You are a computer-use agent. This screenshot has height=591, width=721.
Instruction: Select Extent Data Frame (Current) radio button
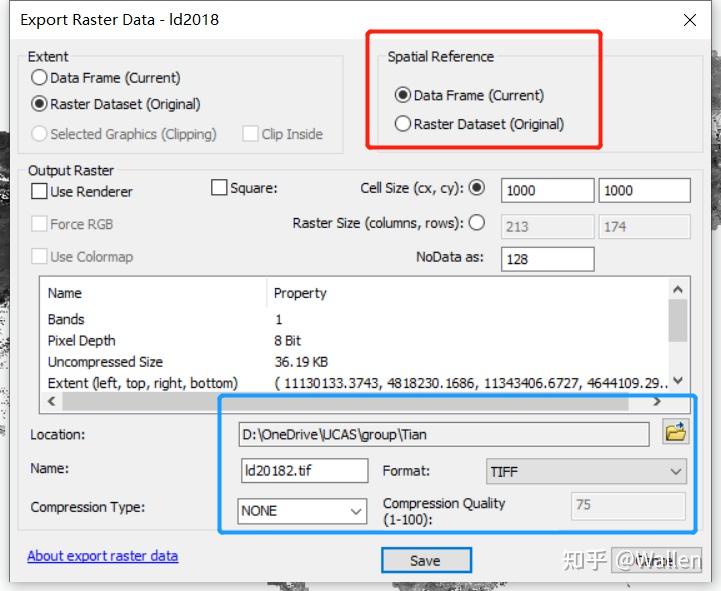(x=39, y=77)
